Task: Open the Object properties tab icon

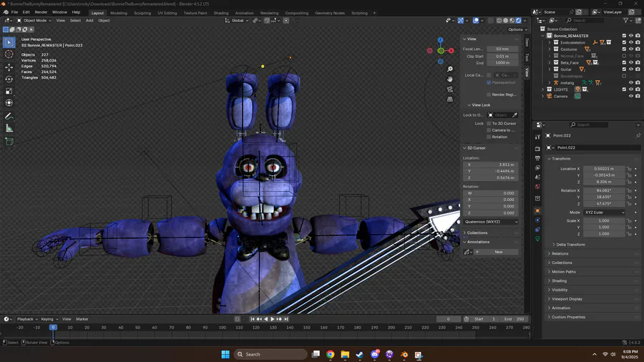Action: [537, 210]
